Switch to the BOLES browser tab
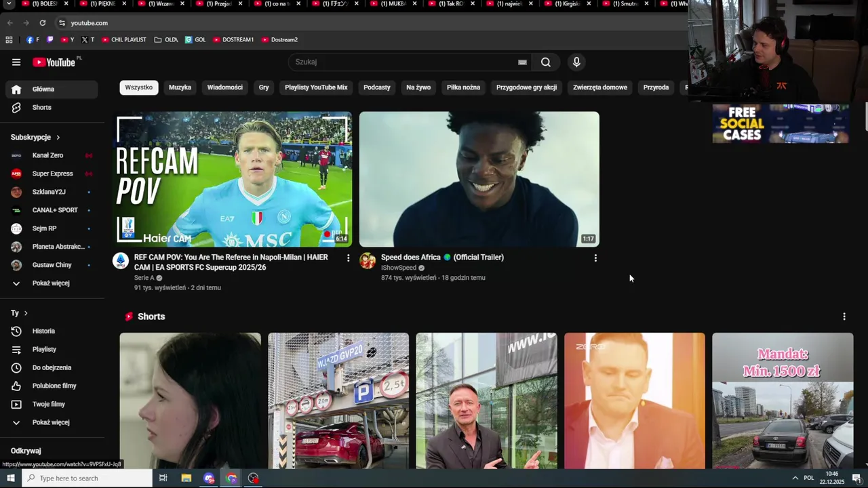 tap(44, 4)
